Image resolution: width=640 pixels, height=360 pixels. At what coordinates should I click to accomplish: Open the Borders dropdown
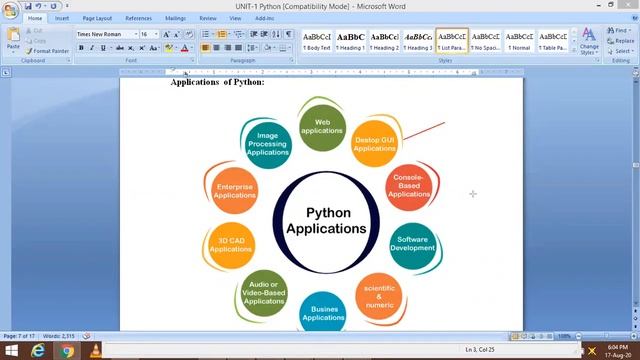tap(290, 48)
